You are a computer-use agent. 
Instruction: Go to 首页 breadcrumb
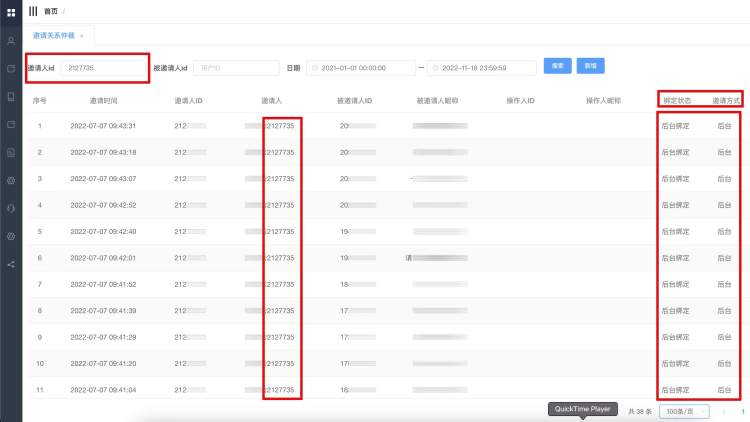click(51, 11)
